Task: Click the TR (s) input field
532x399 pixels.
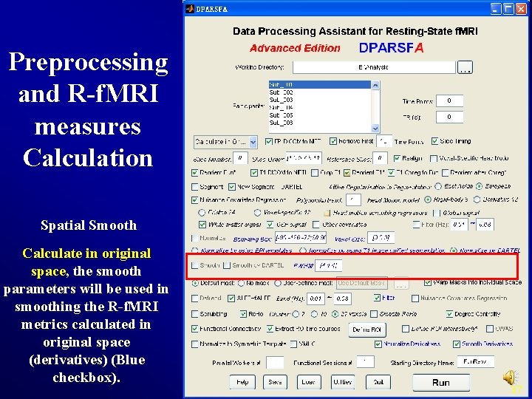Action: [449, 117]
